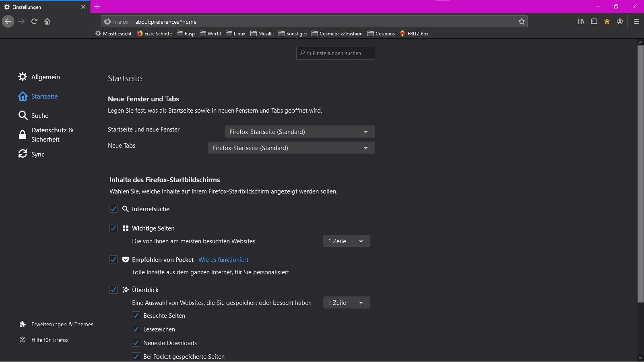Screen dimensions: 644x362
Task: Toggle the sidebar view icon
Action: 594,21
